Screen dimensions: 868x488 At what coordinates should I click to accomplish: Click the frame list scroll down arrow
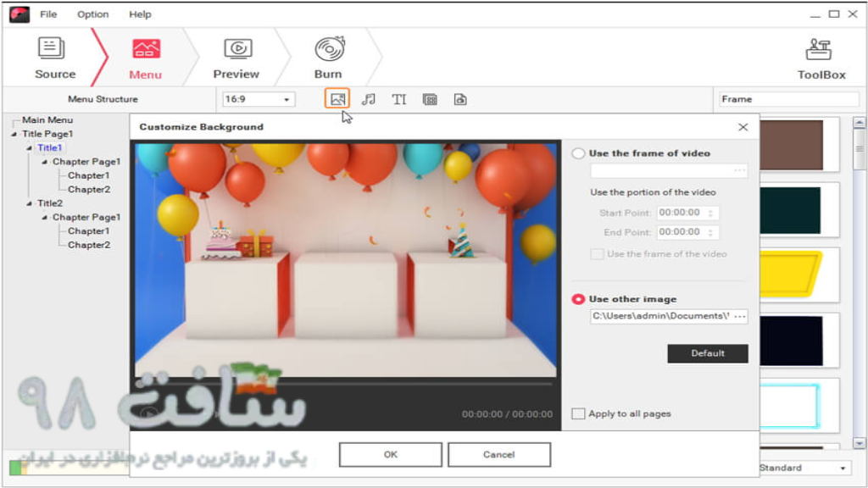(x=860, y=443)
